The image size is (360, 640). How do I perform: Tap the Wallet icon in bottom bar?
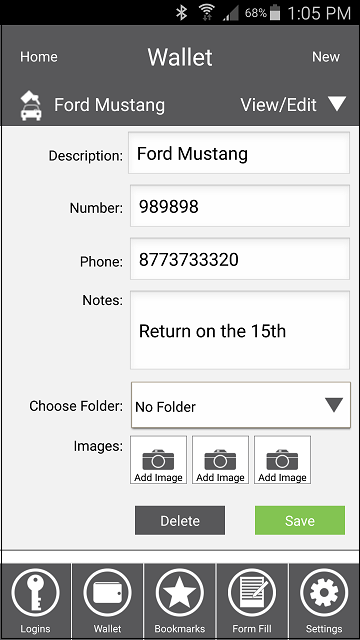click(107, 593)
